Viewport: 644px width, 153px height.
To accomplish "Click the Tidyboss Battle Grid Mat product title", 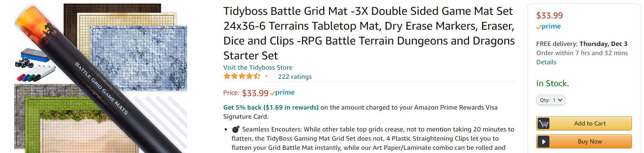I will [x=369, y=33].
